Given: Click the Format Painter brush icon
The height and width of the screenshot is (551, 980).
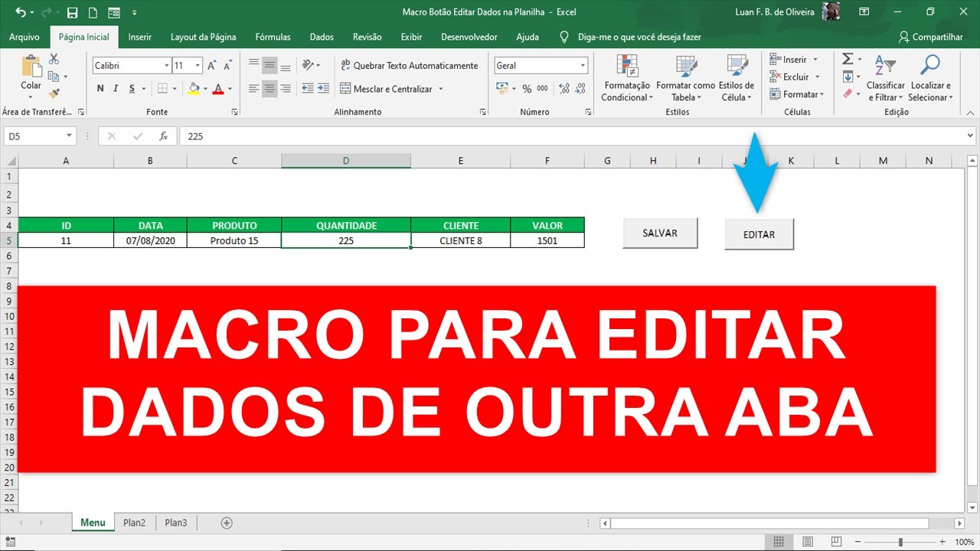Looking at the screenshot, I should click(54, 93).
